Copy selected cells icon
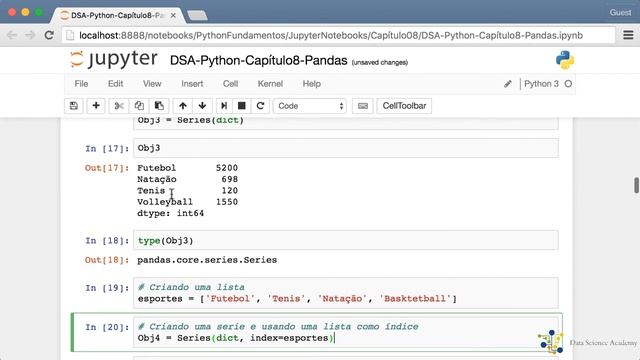 click(139, 106)
